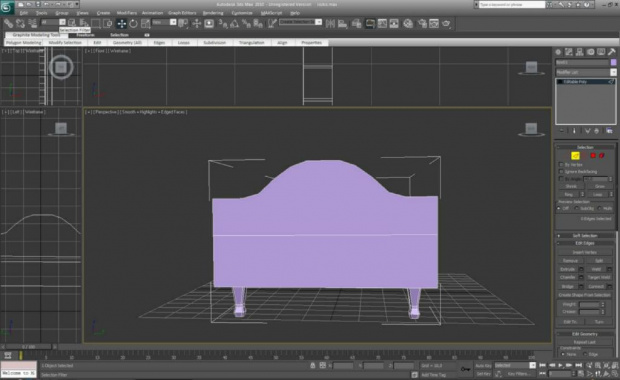The width and height of the screenshot is (620, 380).
Task: Click the Create Shape From Selection button
Action: 585,295
